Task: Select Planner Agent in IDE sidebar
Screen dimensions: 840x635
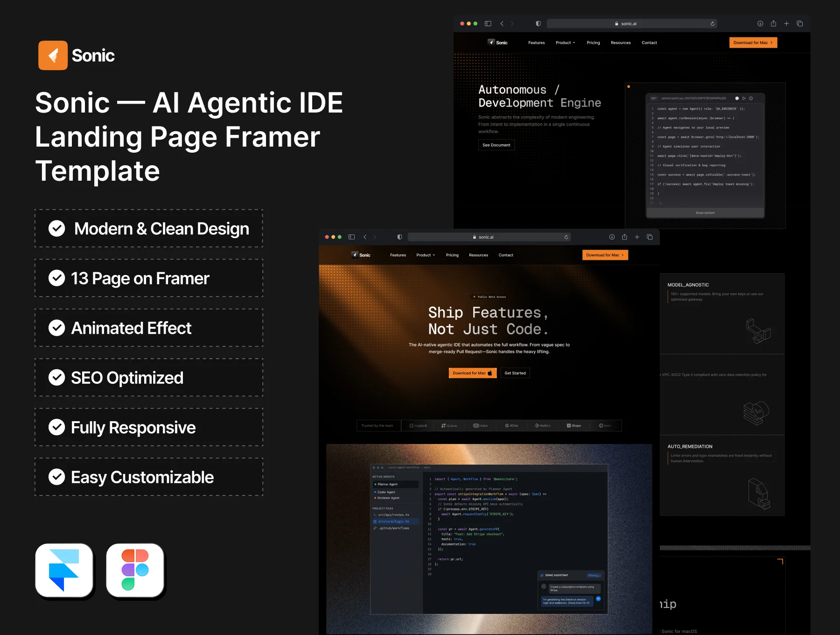Action: click(x=396, y=484)
